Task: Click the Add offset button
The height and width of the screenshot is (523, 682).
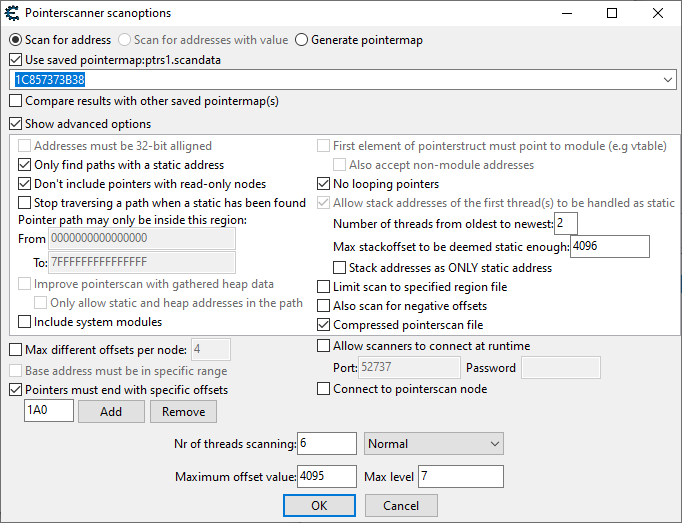Action: click(x=110, y=411)
